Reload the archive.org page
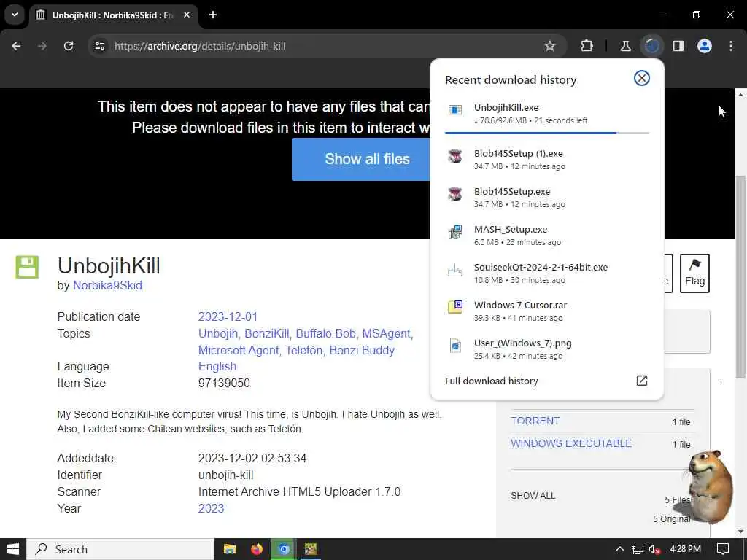747x560 pixels. tap(69, 46)
